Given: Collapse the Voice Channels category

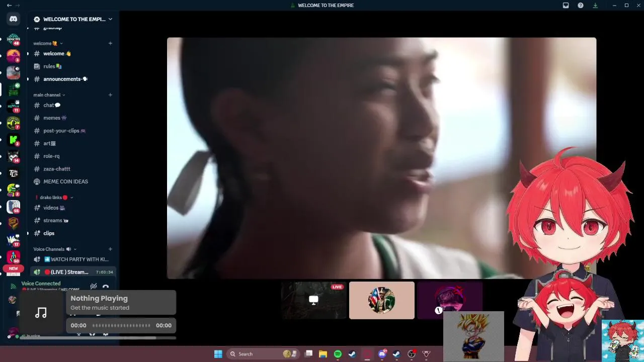Looking at the screenshot, I should (55, 249).
